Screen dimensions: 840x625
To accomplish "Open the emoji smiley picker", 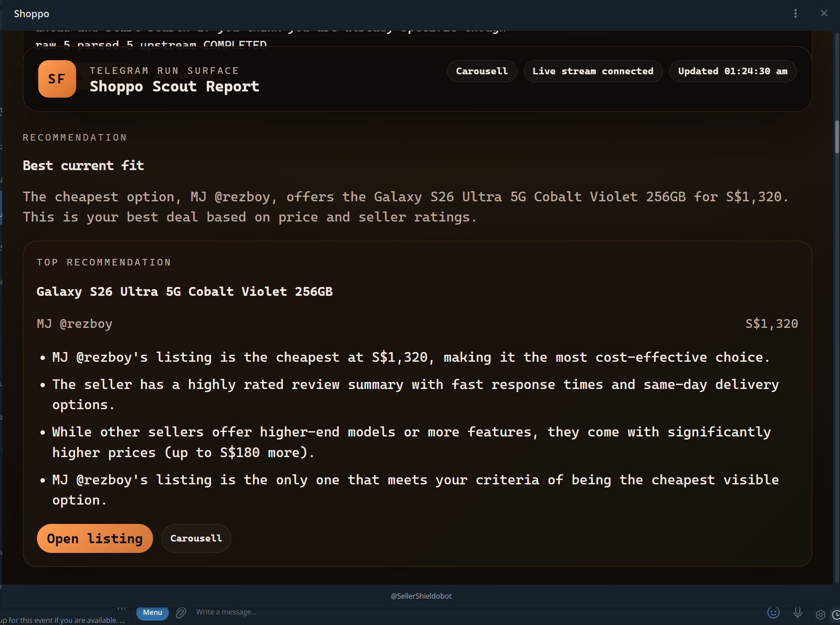I will (x=773, y=613).
